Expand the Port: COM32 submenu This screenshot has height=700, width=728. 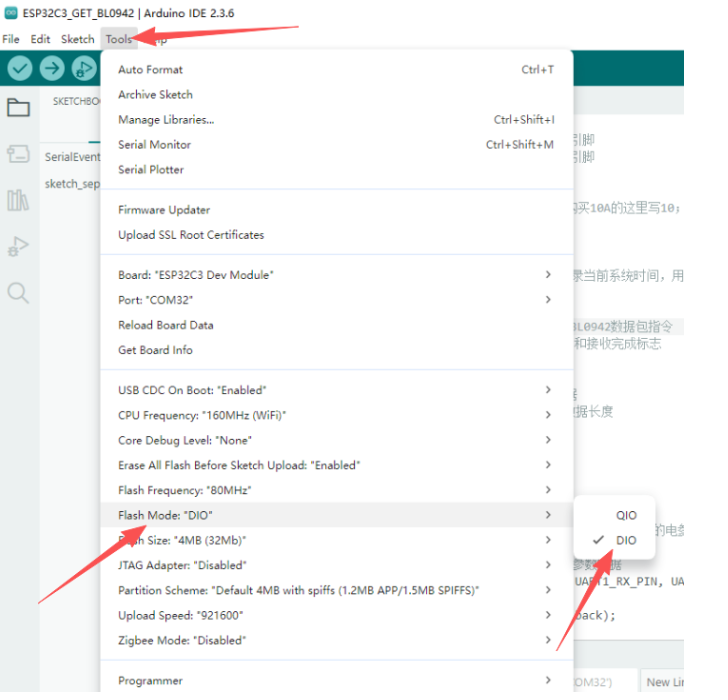coord(337,300)
